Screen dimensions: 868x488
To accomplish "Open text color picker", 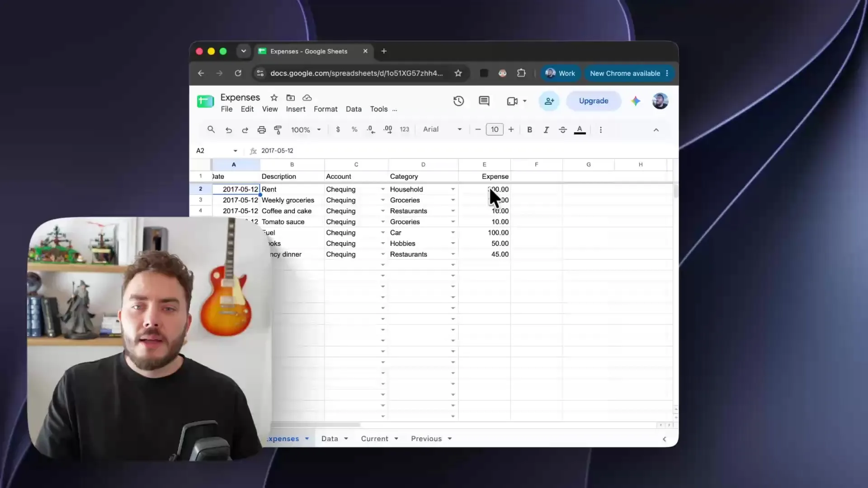I will pyautogui.click(x=580, y=130).
